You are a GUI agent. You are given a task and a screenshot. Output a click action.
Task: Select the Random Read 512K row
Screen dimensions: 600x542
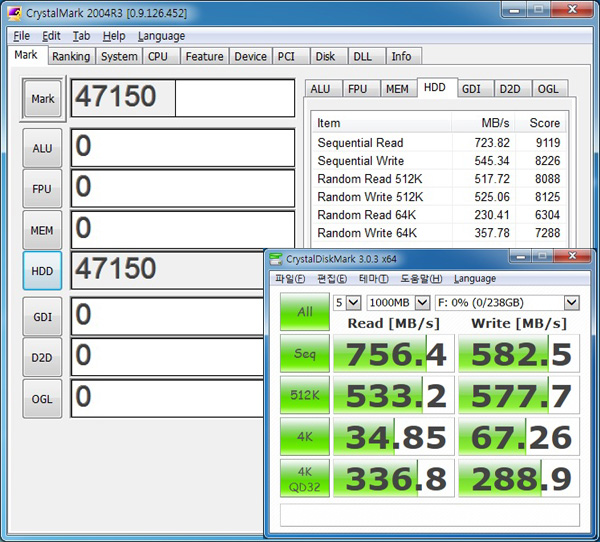(439, 179)
